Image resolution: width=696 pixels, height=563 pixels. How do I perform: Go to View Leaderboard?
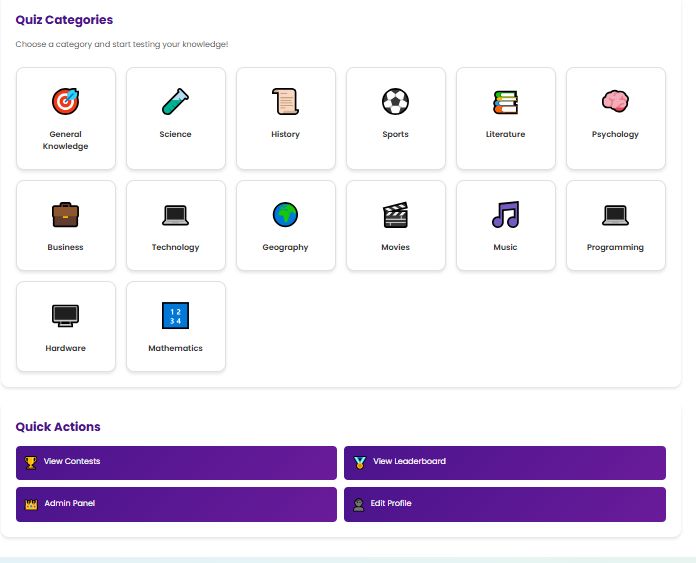505,463
